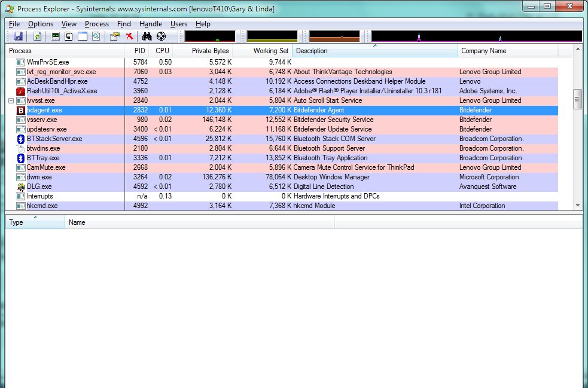Select the updatesrv.exe process row
This screenshot has height=388, width=588.
point(282,129)
